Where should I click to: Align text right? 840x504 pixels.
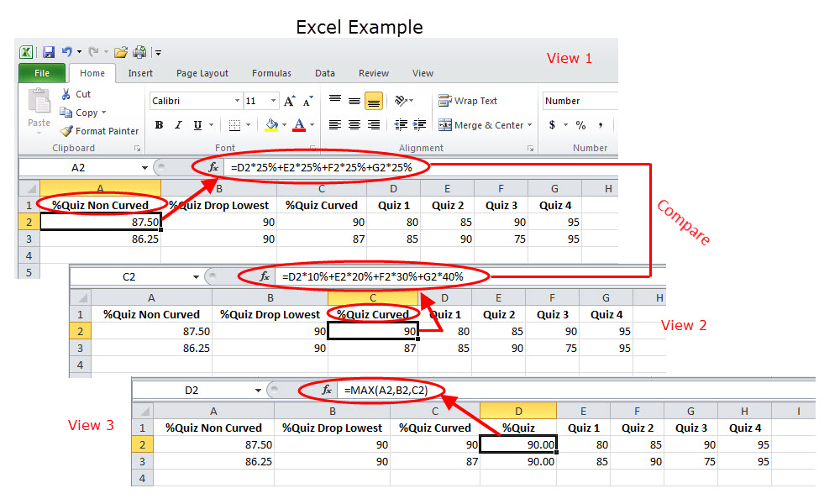(374, 125)
